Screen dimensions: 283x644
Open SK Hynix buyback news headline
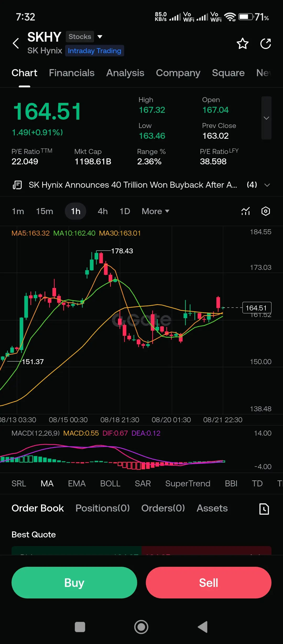(133, 185)
